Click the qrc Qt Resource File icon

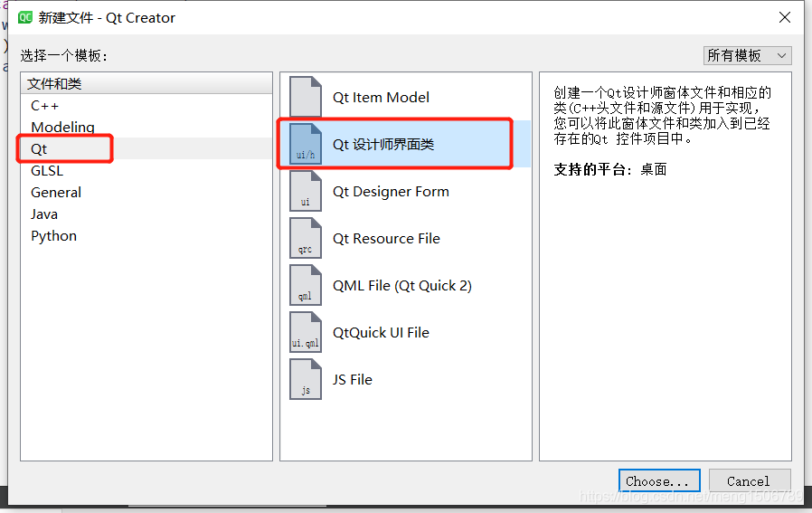pos(306,238)
